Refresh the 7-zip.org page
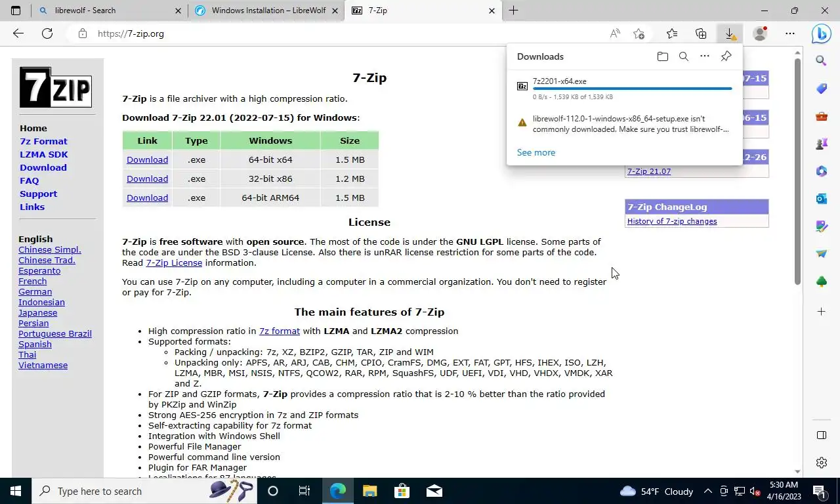This screenshot has width=840, height=504. click(47, 33)
